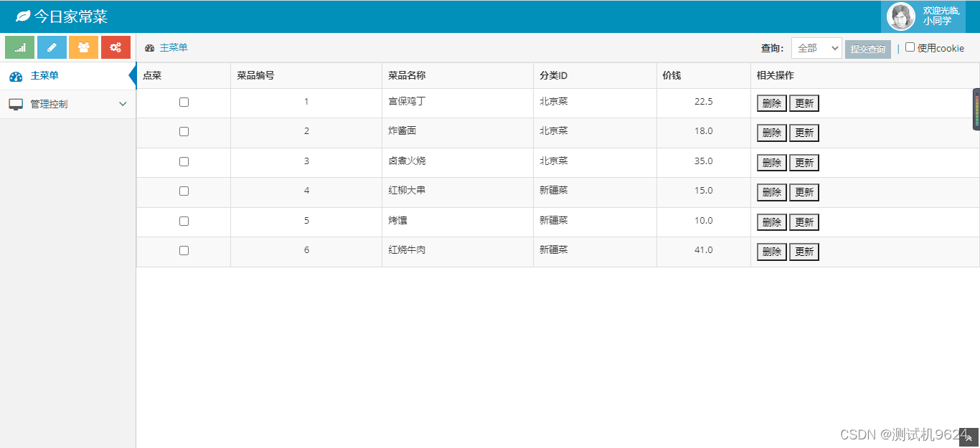980x448 pixels.
Task: Check the order box for 卤煮火烧
Action: (184, 162)
